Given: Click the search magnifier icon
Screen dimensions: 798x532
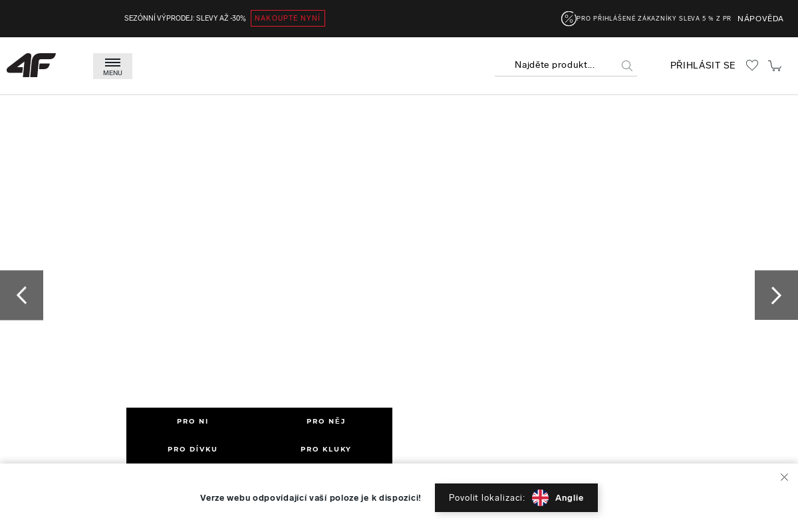Looking at the screenshot, I should [x=626, y=66].
